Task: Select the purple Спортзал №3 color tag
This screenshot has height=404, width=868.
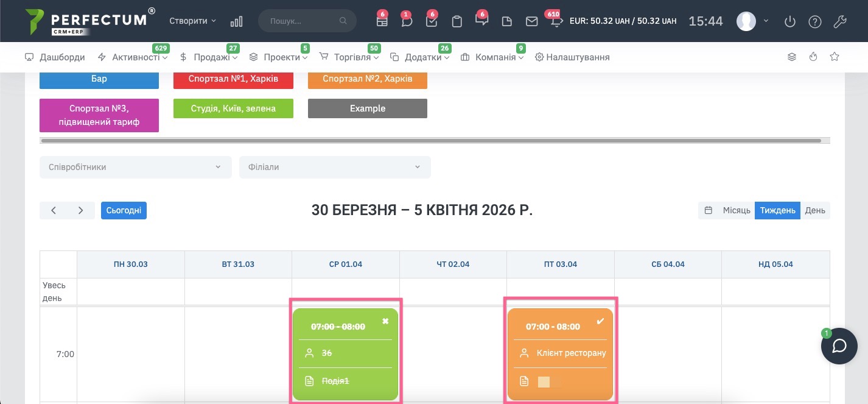Action: click(x=99, y=115)
